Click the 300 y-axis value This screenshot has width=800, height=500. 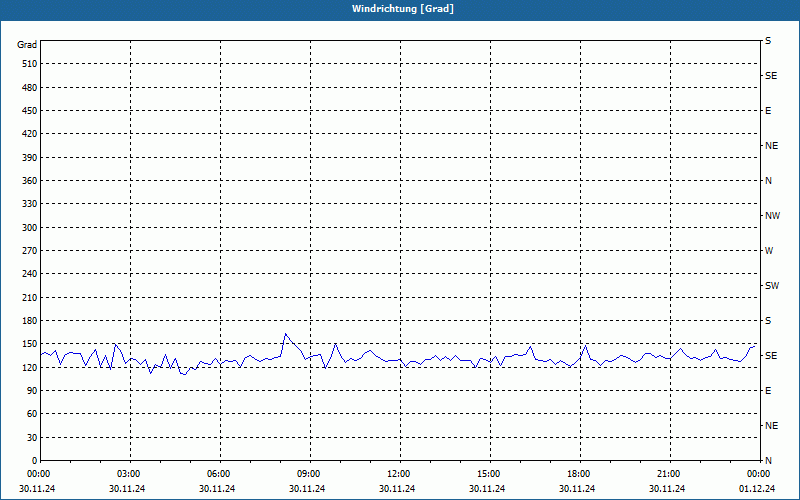(30, 227)
